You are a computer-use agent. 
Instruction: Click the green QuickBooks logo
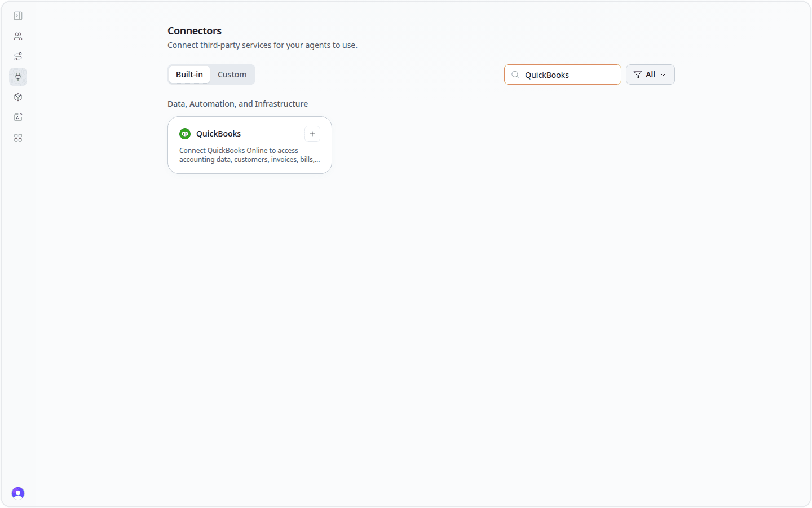coord(185,134)
